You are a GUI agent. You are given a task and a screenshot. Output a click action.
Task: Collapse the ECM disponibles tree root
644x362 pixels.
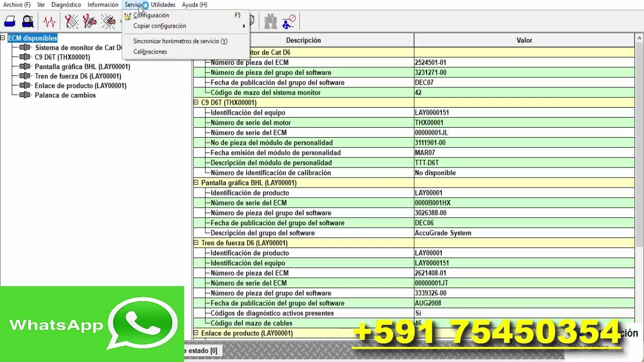(x=3, y=38)
